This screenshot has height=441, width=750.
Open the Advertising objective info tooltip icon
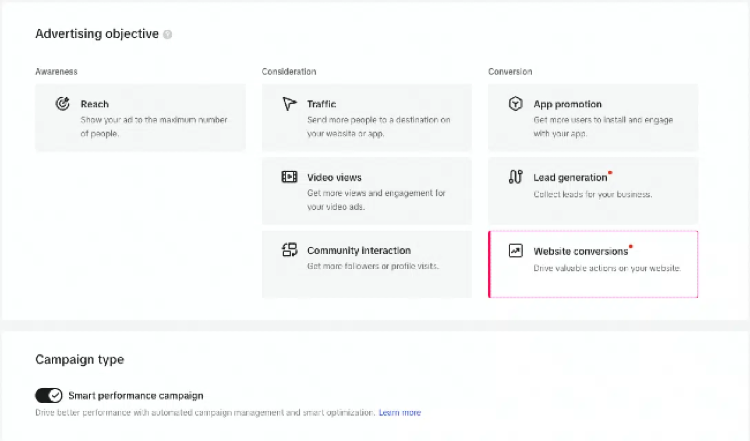coord(167,34)
